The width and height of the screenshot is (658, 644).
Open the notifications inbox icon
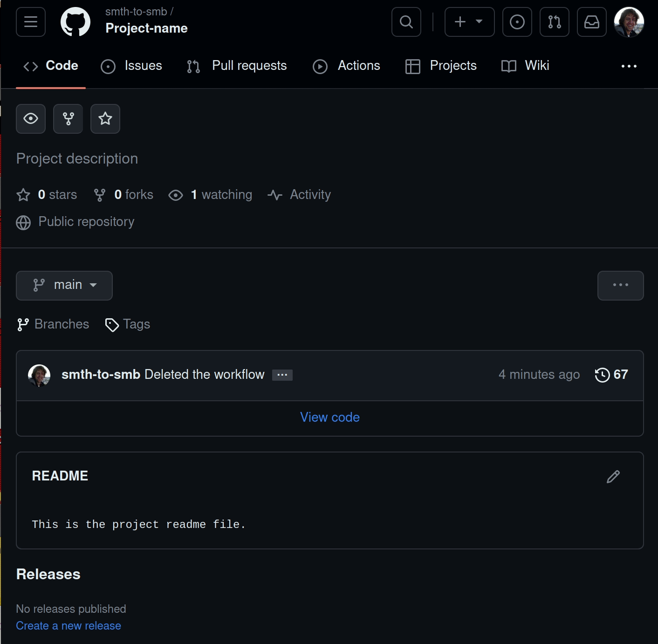coord(591,21)
